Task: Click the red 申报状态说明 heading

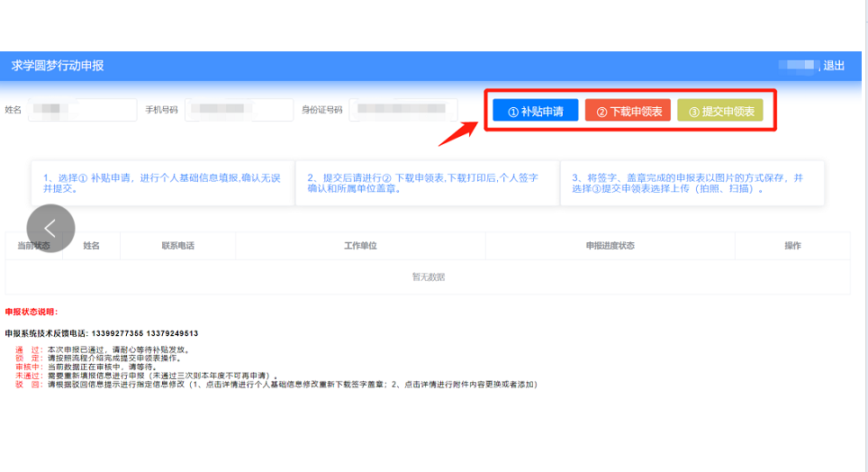Action: 32,312
